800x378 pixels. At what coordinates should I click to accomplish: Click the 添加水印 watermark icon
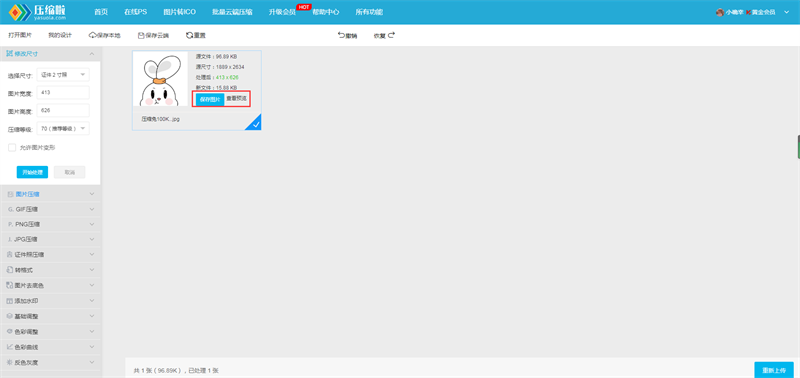pos(10,301)
